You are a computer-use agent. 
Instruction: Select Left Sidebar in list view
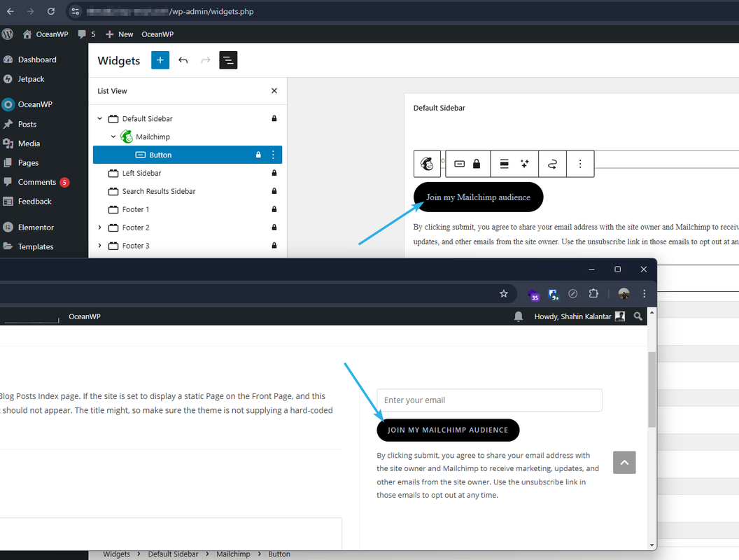coord(141,173)
